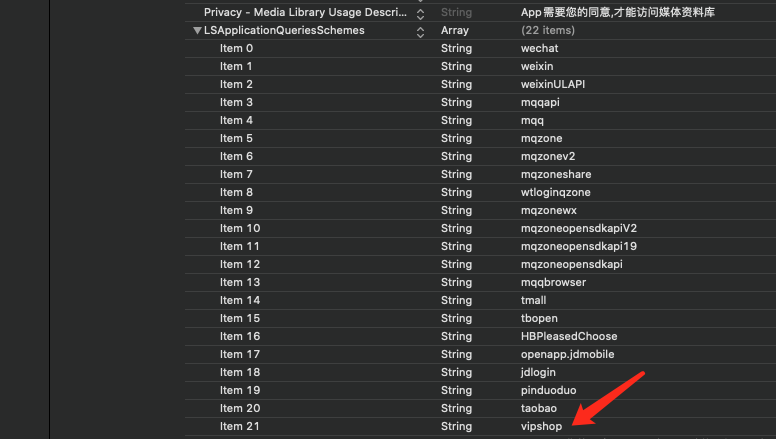Select the value mqzonev2
This screenshot has width=776, height=439.
(548, 156)
